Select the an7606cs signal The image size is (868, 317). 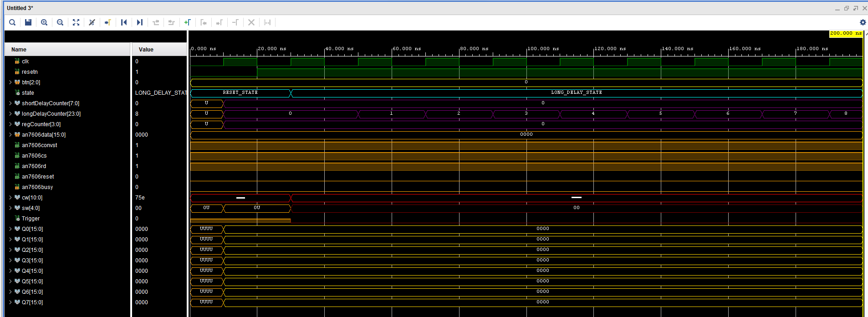pos(34,156)
